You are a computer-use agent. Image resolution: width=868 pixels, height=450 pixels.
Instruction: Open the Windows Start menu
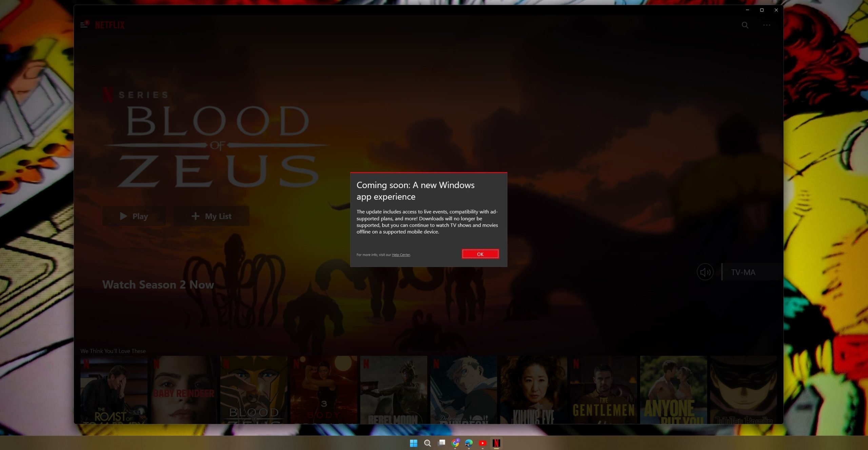coord(413,443)
